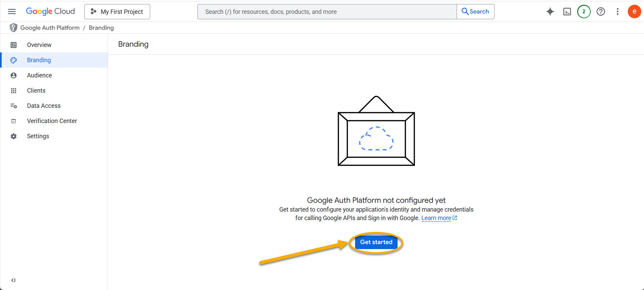Click the Google Auth Platform shield icon

tap(13, 28)
